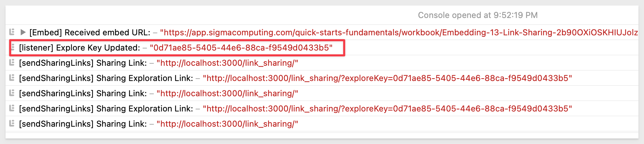Select the last [sendSharingLinks] Sharing Link label
644x144 pixels.
click(83, 124)
